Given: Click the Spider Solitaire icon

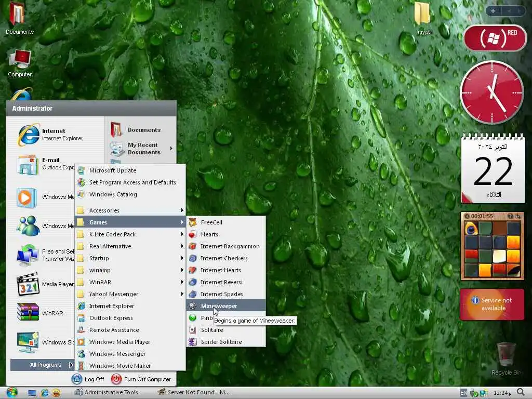Looking at the screenshot, I should point(193,342).
